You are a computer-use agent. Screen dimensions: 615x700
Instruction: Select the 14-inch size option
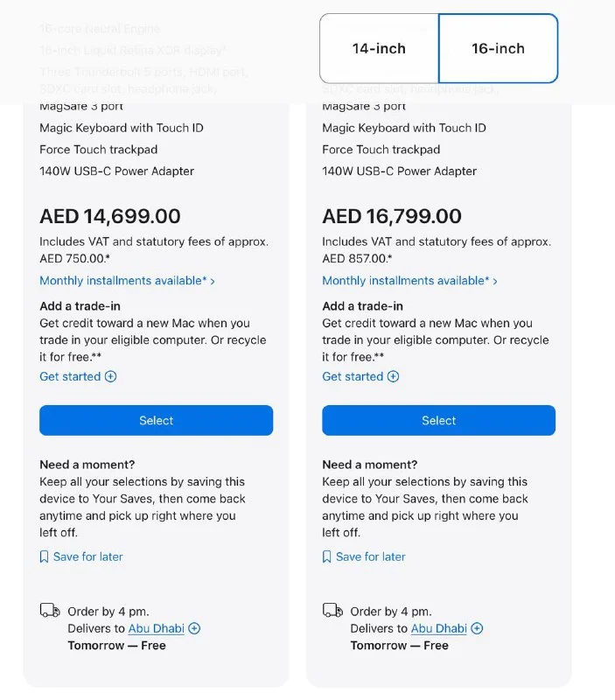(379, 49)
